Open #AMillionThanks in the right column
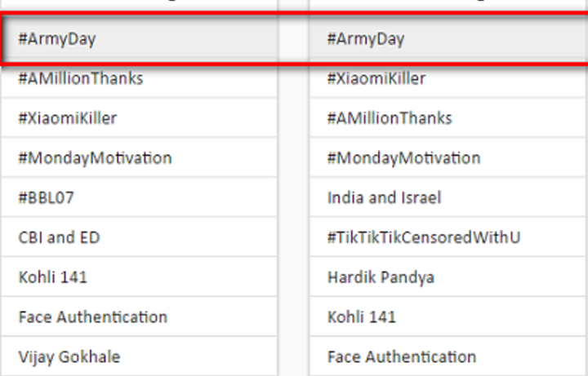 pos(390,118)
